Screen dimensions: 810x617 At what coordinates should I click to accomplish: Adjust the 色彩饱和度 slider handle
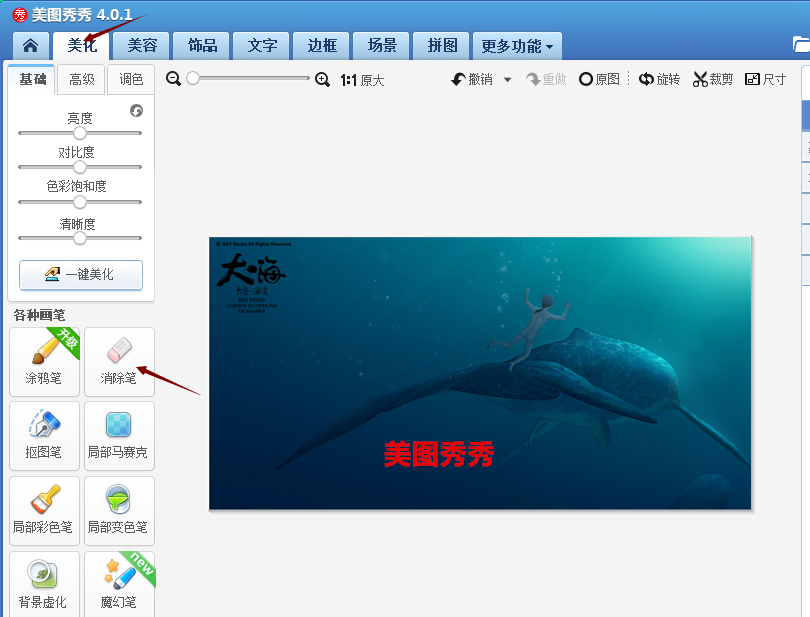(80, 202)
